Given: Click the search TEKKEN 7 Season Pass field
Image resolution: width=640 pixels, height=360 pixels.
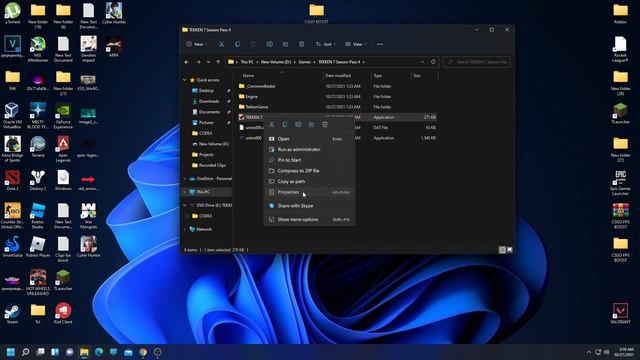Looking at the screenshot, I should 477,62.
